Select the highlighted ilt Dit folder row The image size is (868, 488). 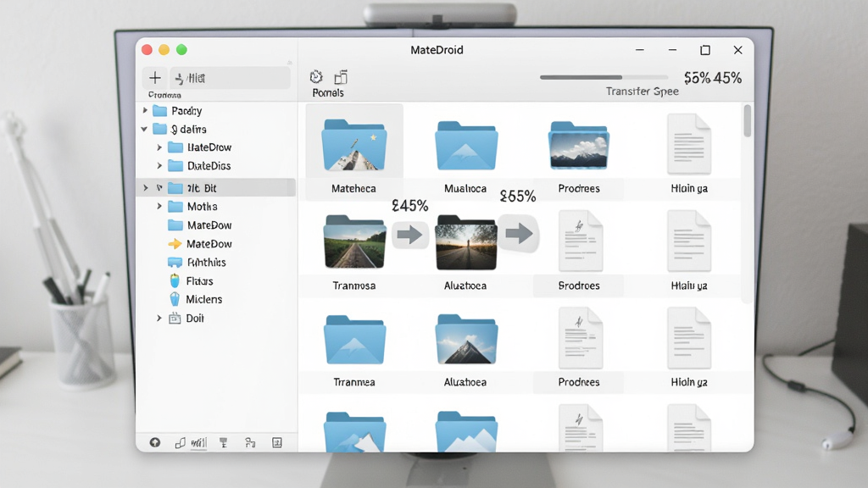tap(216, 188)
